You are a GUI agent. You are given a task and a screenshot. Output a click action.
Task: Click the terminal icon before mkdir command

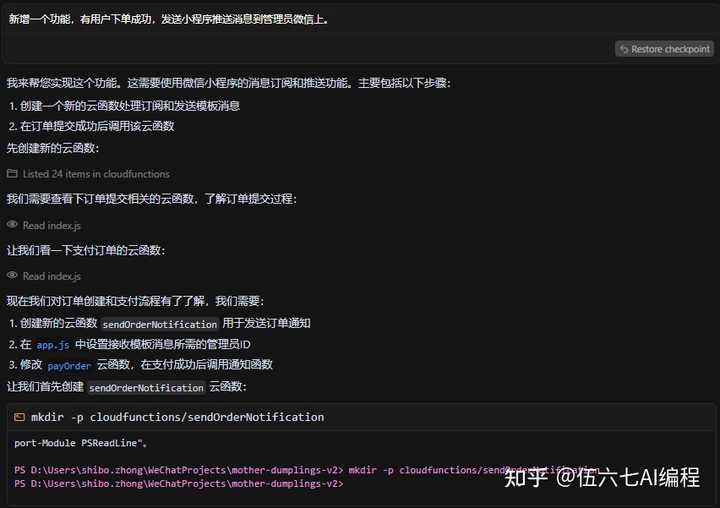20,417
